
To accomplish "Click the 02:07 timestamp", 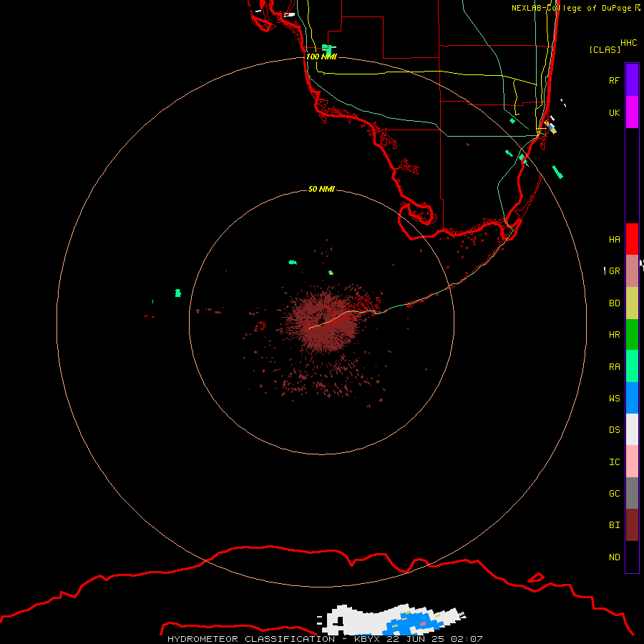I will 467,639.
